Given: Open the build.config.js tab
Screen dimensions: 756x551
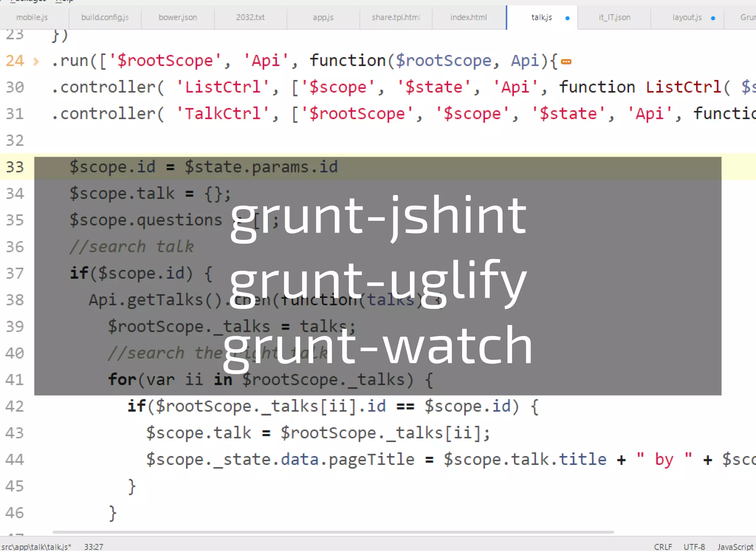Looking at the screenshot, I should point(105,17).
